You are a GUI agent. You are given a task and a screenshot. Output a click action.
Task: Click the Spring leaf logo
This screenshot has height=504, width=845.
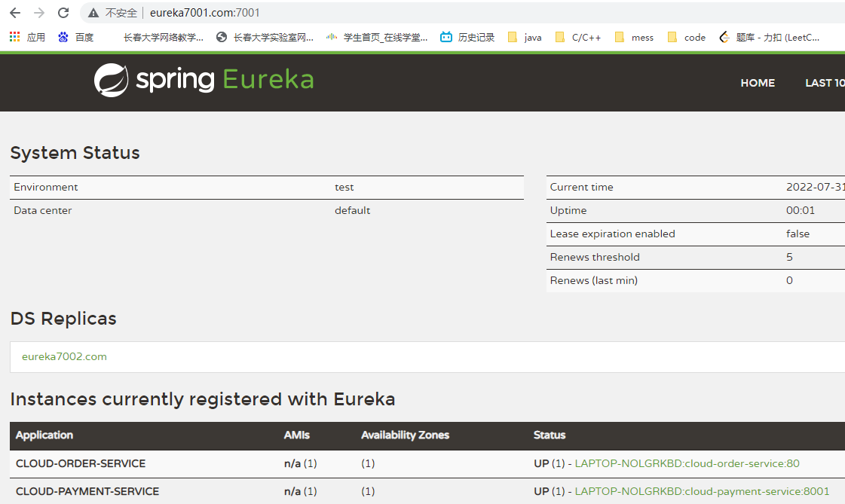point(111,80)
